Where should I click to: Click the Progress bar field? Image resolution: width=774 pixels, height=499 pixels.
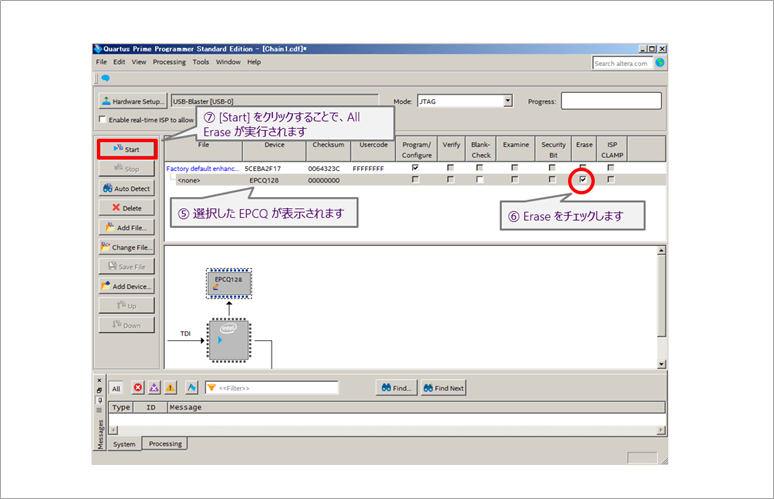tap(611, 101)
